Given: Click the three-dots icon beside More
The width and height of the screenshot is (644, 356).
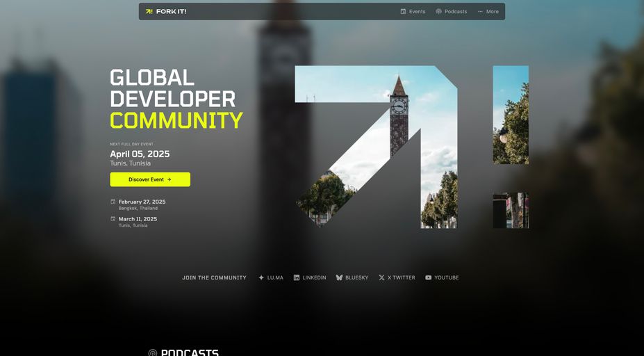Looking at the screenshot, I should [x=480, y=12].
